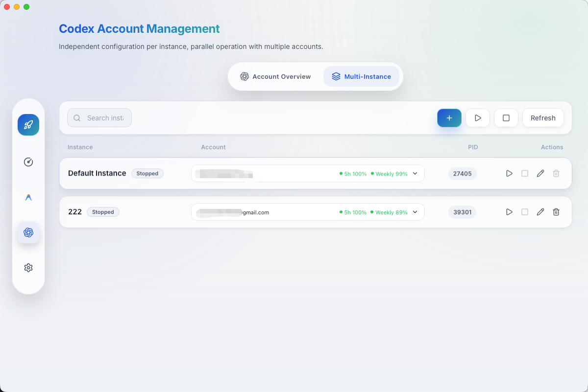Click the Refresh button
The width and height of the screenshot is (588, 392).
(x=543, y=118)
